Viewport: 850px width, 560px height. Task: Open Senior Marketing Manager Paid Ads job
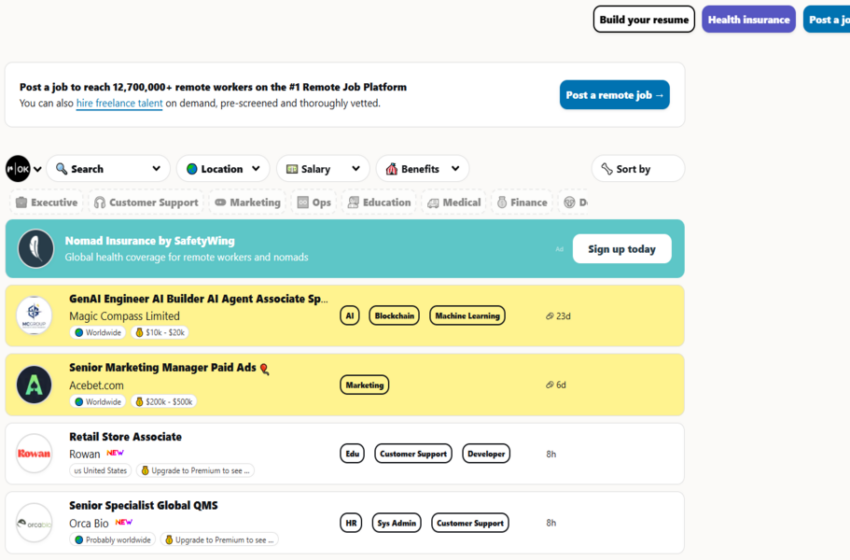163,368
